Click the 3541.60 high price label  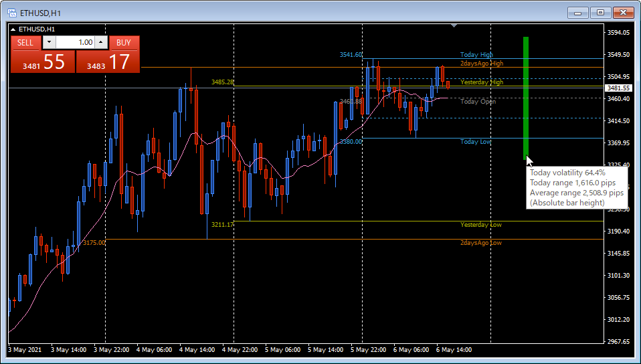(x=351, y=54)
